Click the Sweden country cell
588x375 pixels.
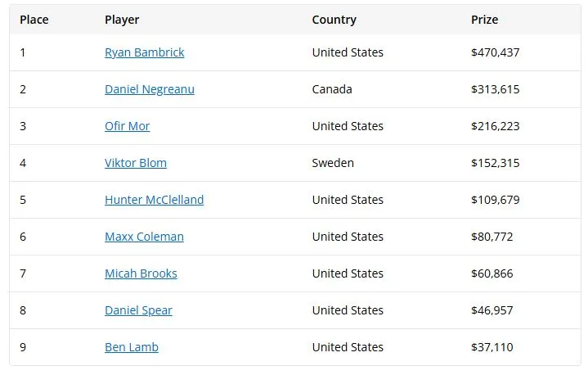333,163
